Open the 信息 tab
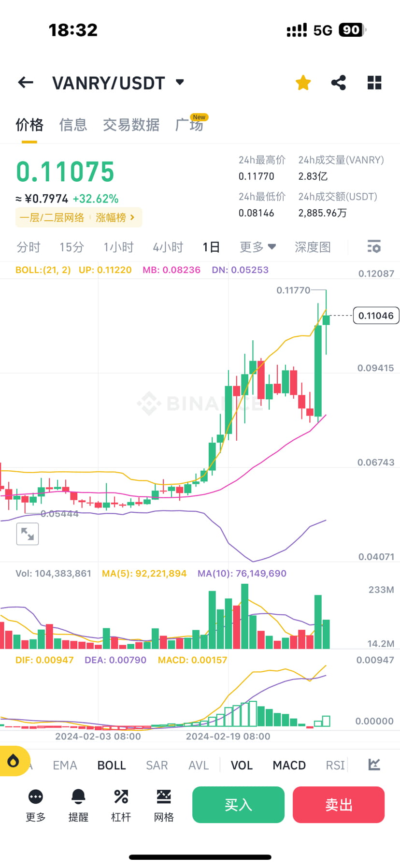This screenshot has height=868, width=400. click(x=73, y=125)
